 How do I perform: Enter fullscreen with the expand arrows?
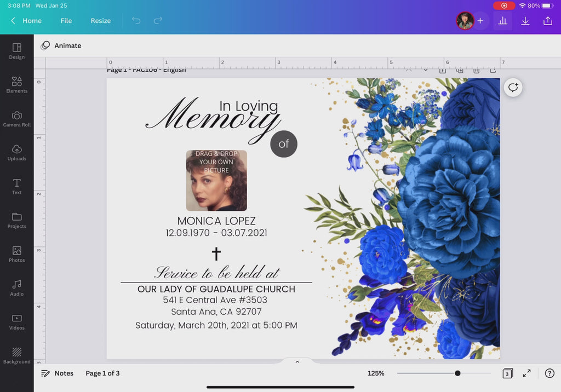point(526,373)
